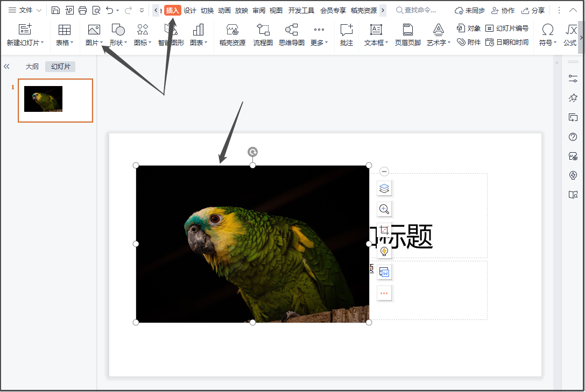Select slide 1 thumbnail
Image resolution: width=585 pixels, height=392 pixels.
pos(55,101)
